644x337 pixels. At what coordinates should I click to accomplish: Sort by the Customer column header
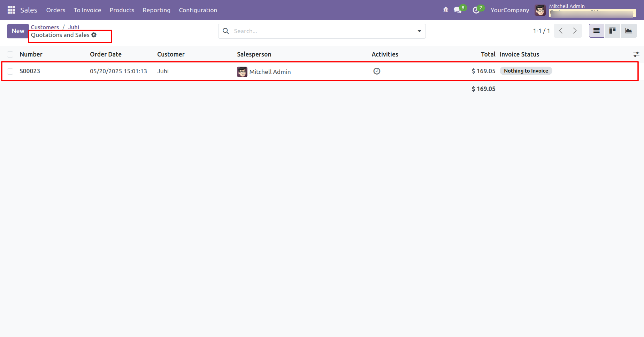pyautogui.click(x=171, y=54)
